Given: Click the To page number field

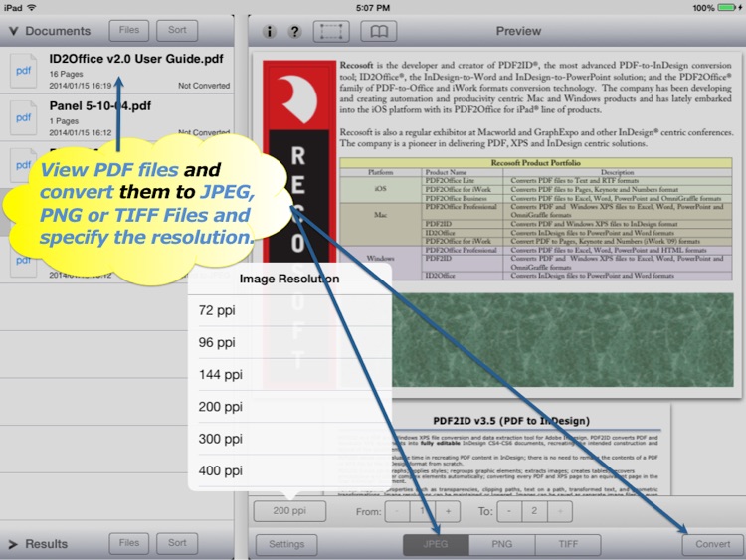Looking at the screenshot, I should [534, 511].
